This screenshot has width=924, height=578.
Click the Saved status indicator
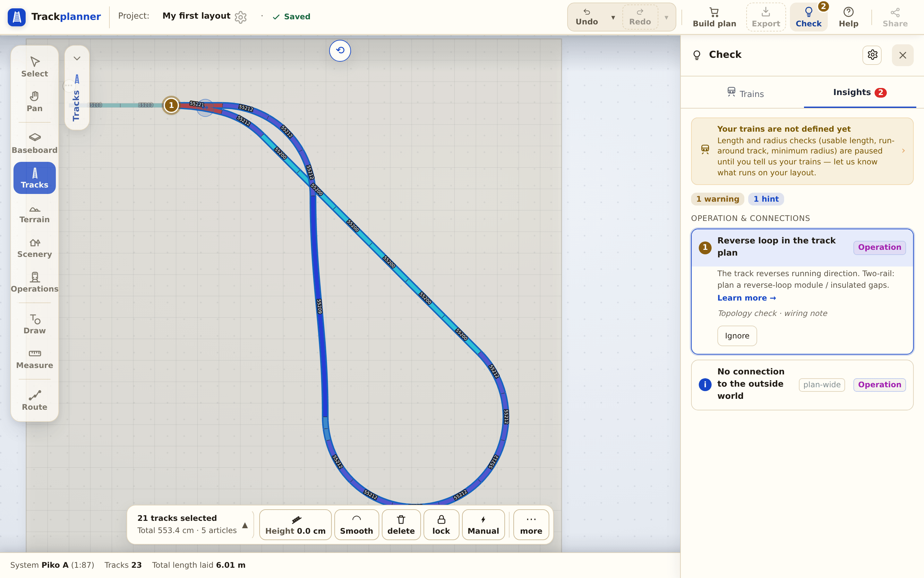291,17
